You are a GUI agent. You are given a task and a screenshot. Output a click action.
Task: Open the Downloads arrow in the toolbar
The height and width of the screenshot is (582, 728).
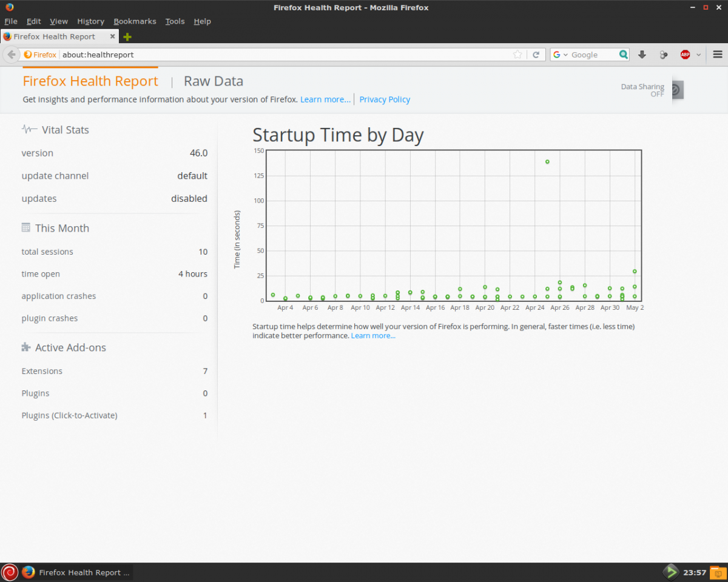tap(642, 55)
